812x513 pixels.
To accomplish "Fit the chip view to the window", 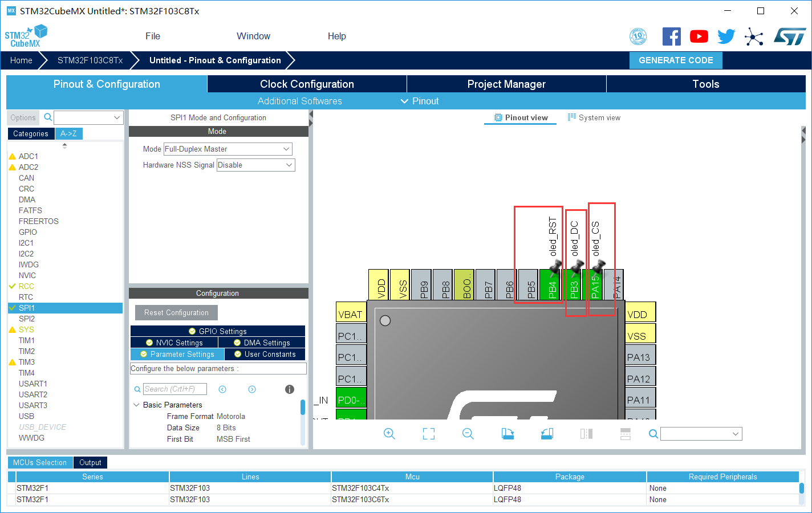I will pyautogui.click(x=429, y=434).
